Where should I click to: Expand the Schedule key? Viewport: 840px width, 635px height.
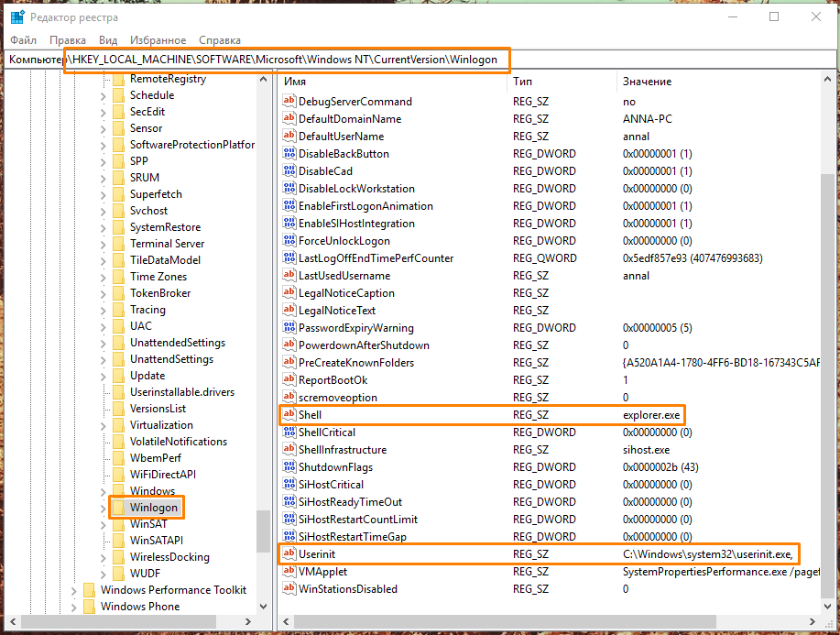pyautogui.click(x=103, y=96)
